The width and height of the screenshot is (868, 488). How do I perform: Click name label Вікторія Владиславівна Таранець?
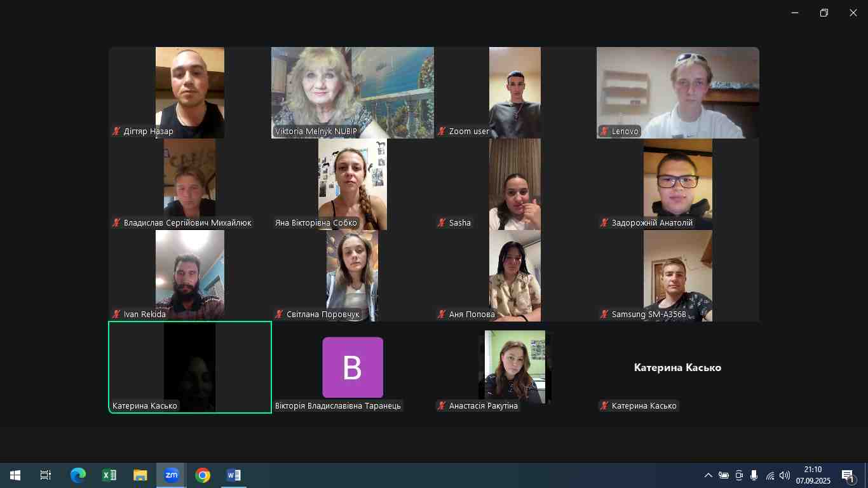[338, 406]
